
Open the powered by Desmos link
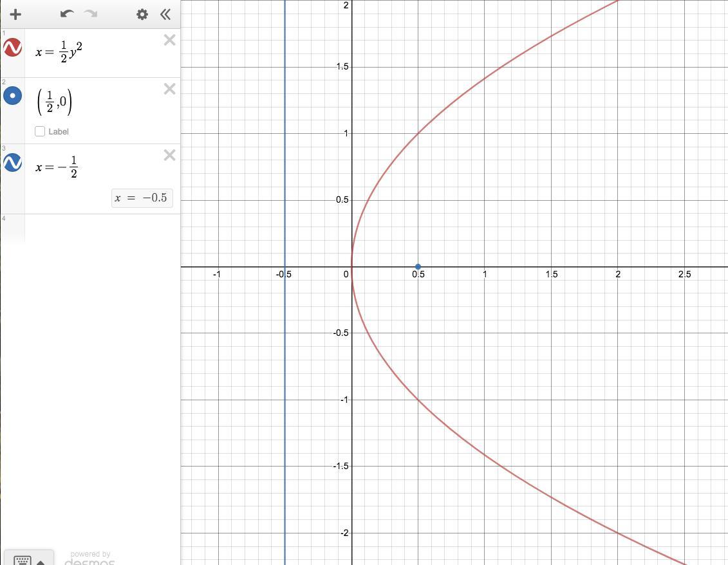[90, 559]
